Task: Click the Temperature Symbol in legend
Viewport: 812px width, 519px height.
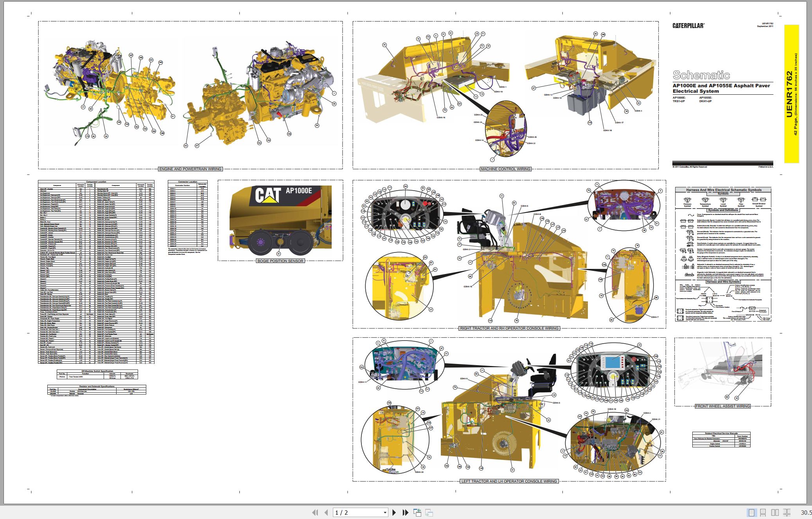Action: point(705,202)
